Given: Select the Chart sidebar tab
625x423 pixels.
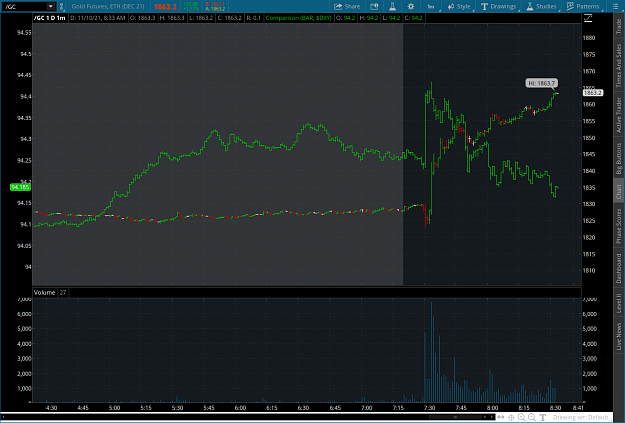Looking at the screenshot, I should click(x=619, y=192).
